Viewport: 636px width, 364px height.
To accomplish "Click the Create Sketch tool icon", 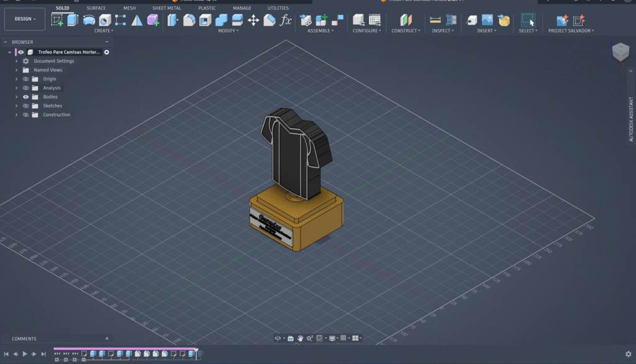I will coord(57,20).
